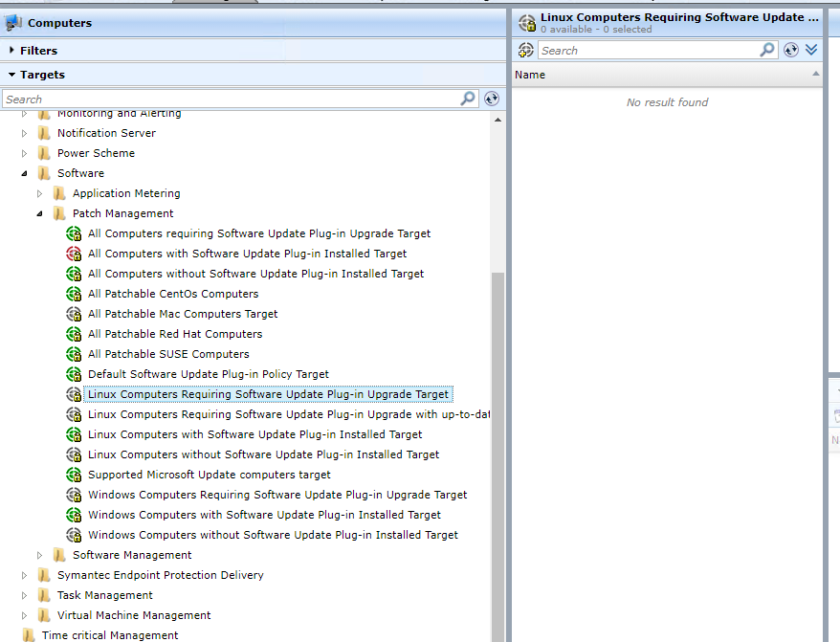
Task: Click the target icon left of the right panel search
Action: coord(526,50)
